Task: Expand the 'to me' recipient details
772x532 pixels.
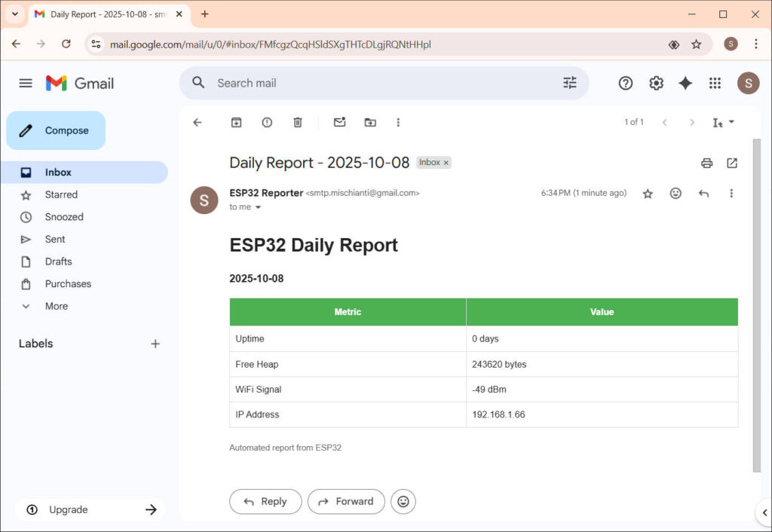Action: pos(245,207)
